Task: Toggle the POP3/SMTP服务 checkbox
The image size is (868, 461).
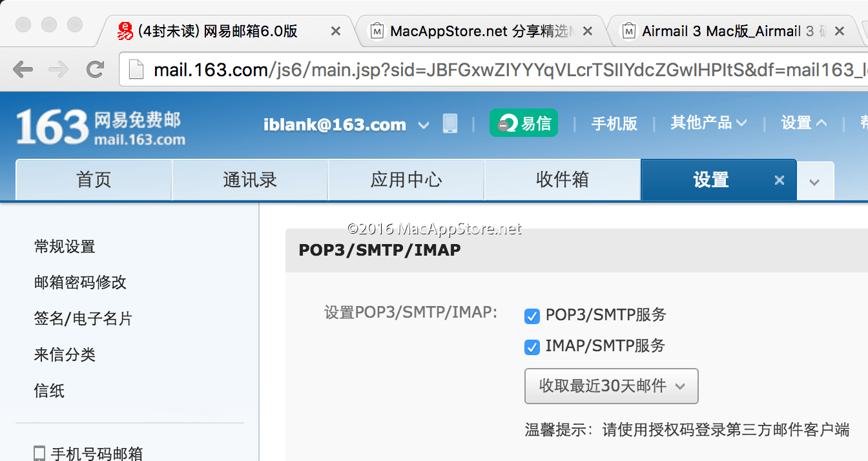Action: pyautogui.click(x=532, y=316)
